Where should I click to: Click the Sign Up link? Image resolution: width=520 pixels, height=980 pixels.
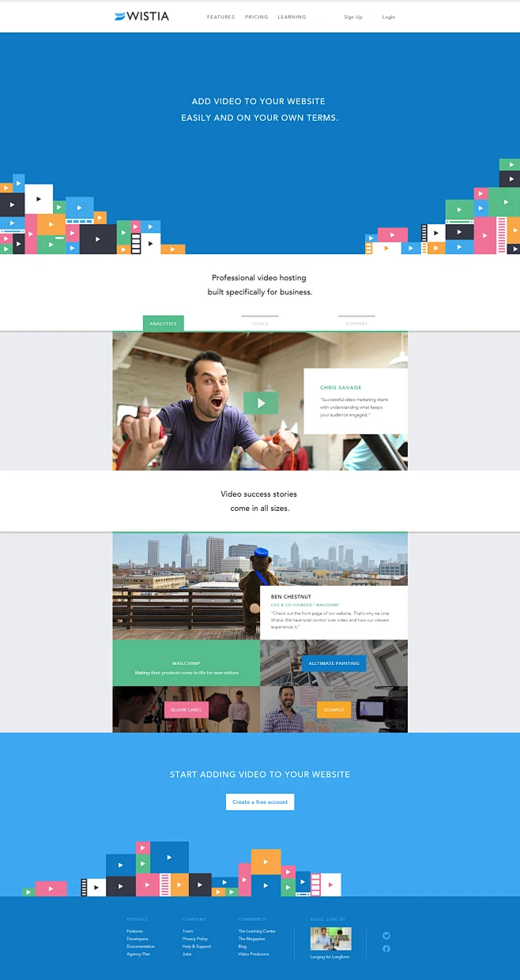[x=353, y=17]
